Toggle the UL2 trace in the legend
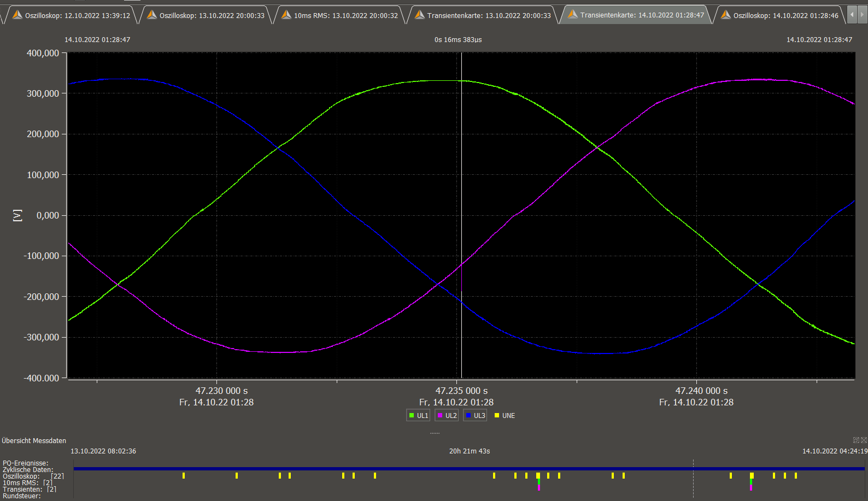Viewport: 868px width, 501px height. [447, 416]
